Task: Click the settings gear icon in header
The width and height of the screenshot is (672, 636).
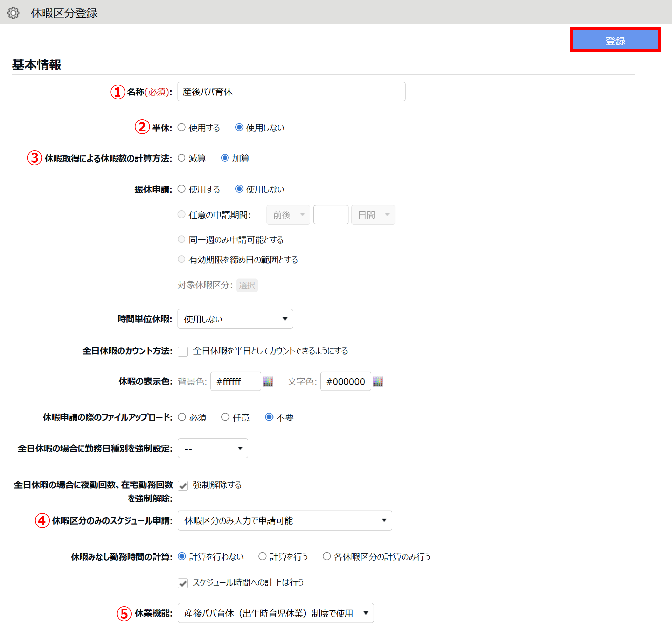Action: (13, 13)
